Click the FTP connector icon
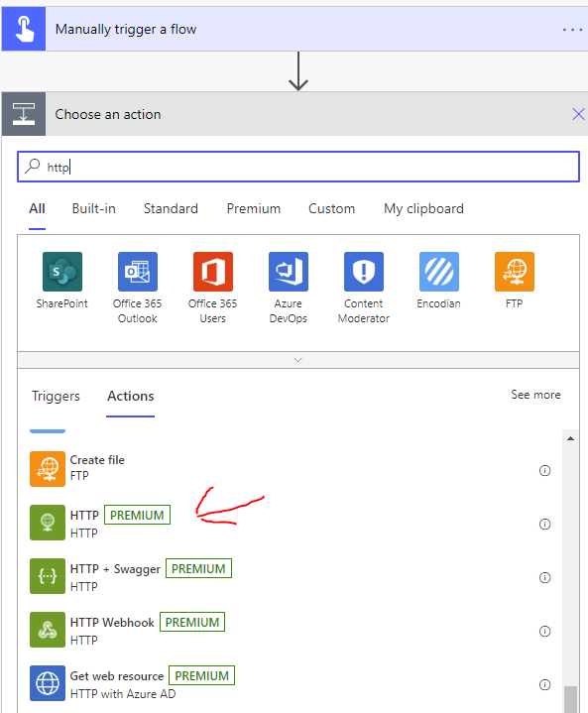The height and width of the screenshot is (713, 588). pyautogui.click(x=515, y=272)
